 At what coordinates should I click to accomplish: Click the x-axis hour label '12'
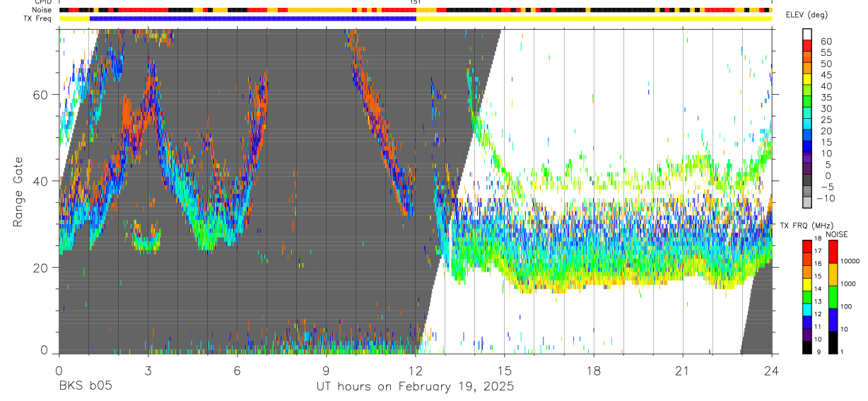[416, 370]
